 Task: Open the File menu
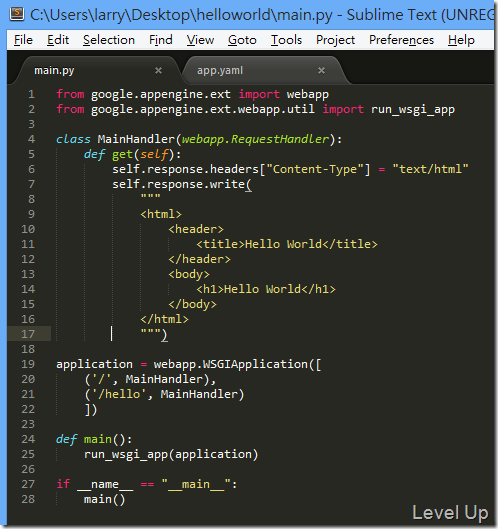click(x=23, y=40)
